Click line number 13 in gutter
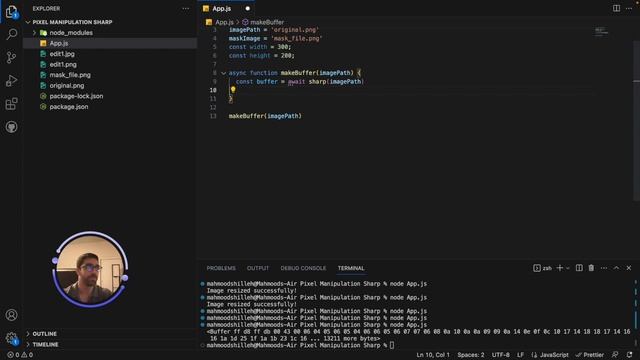640x360 pixels. [x=213, y=116]
